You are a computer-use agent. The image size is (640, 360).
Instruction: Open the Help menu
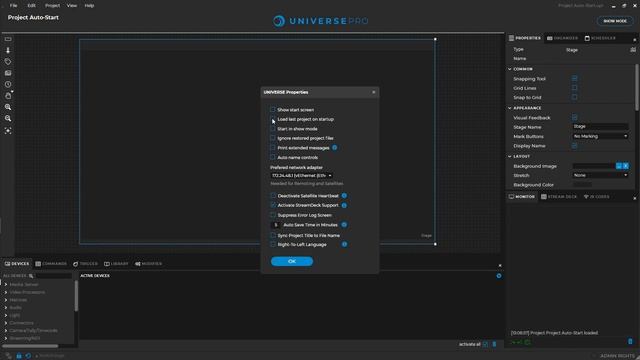pos(89,6)
